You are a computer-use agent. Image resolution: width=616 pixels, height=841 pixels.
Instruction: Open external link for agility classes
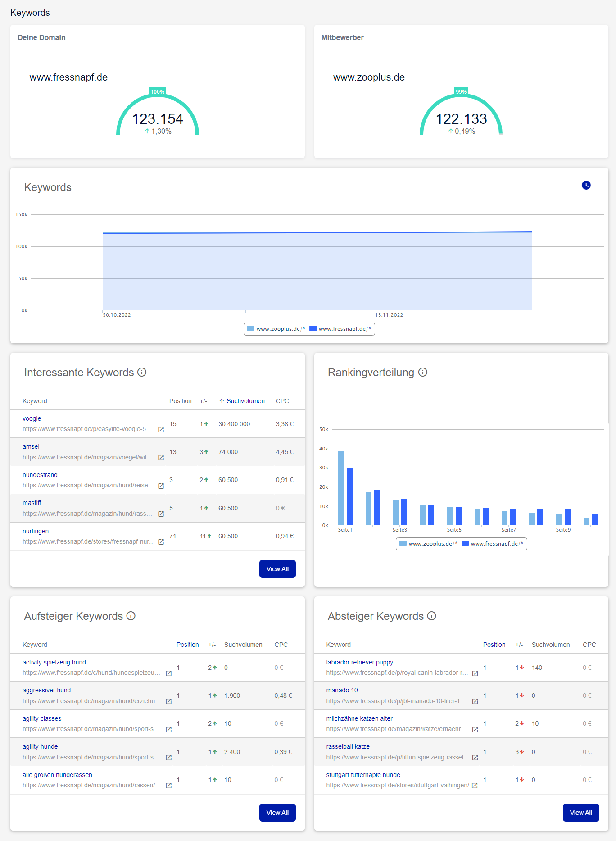(168, 730)
